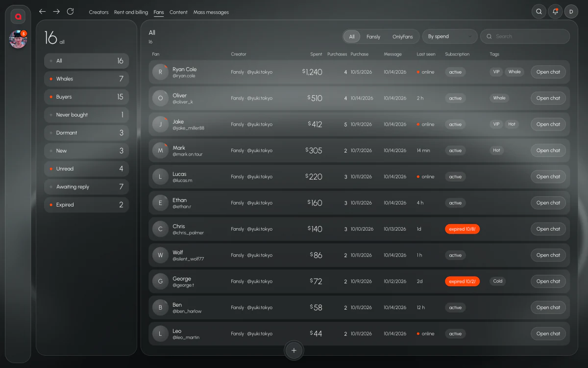This screenshot has height=368, width=588.
Task: Click the Spent column header
Action: 316,54
